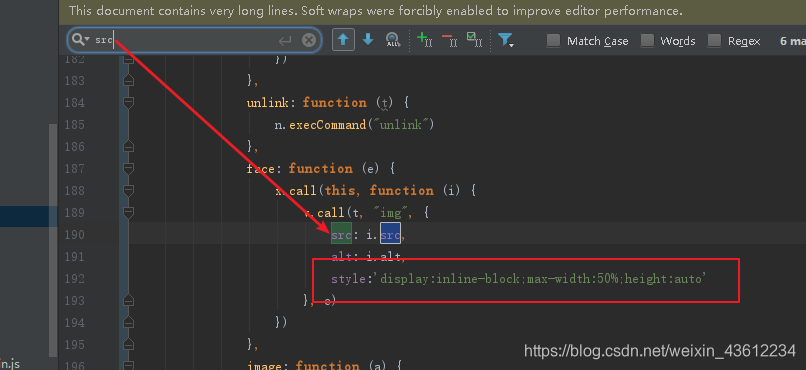Go to next occurrence with the down arrow
This screenshot has height=370, width=806.
click(x=368, y=40)
